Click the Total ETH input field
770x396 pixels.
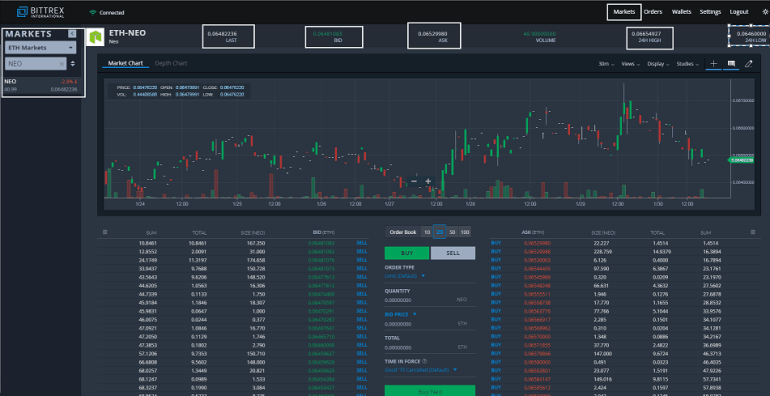click(x=430, y=347)
